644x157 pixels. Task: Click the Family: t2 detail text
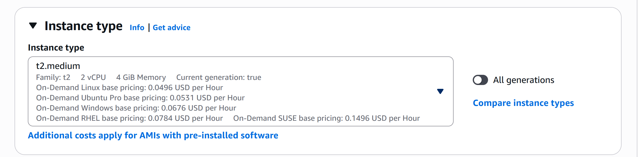pos(53,77)
